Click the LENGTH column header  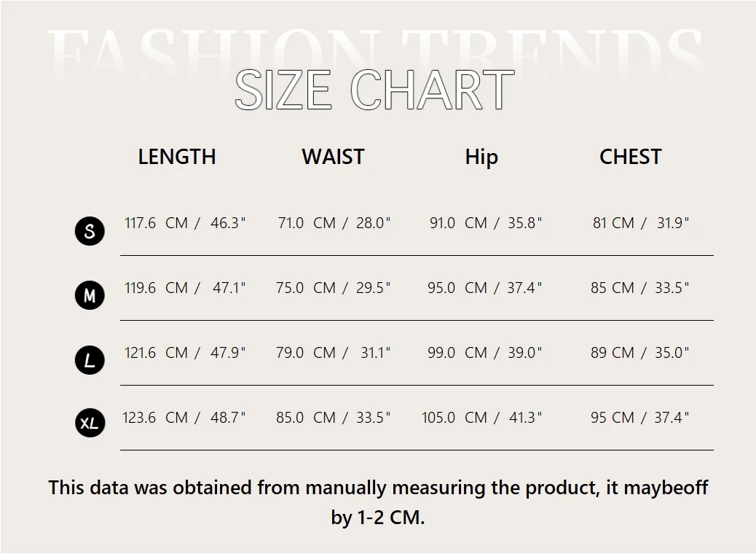(177, 157)
